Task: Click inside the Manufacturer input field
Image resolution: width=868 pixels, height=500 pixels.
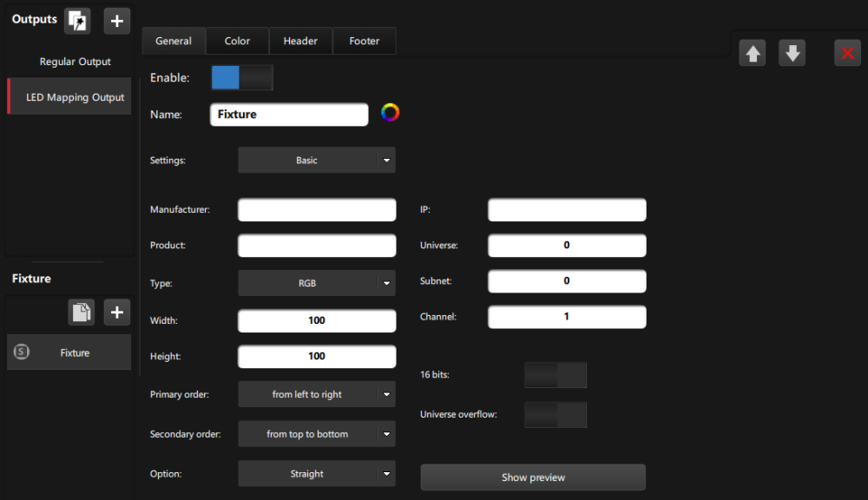Action: coord(316,209)
